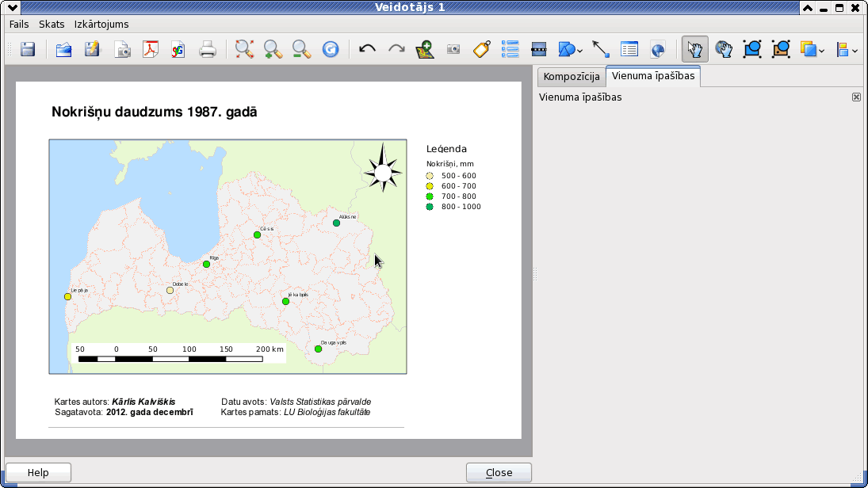Image resolution: width=868 pixels, height=488 pixels.
Task: Select the 'Leģenda' legend heading
Action: click(x=446, y=149)
